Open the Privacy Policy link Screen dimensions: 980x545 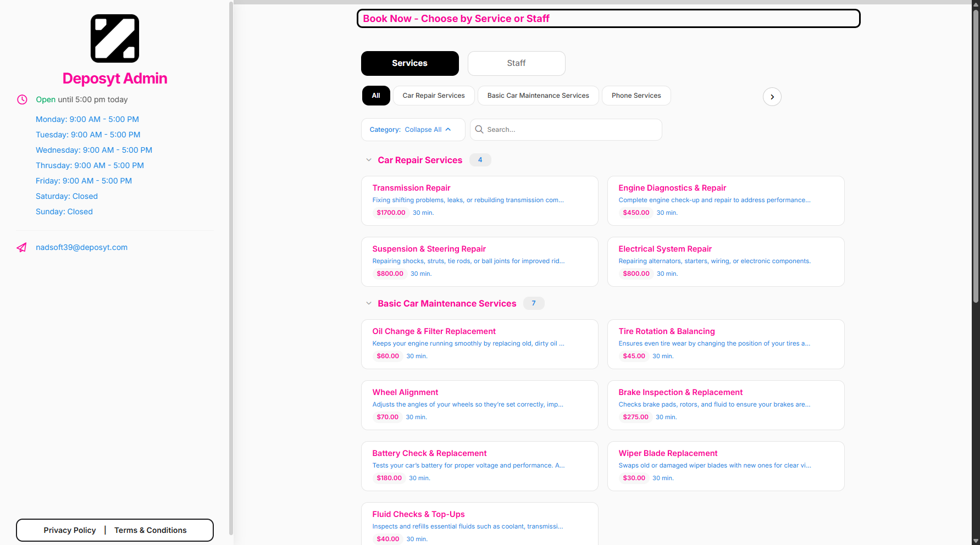pos(70,530)
